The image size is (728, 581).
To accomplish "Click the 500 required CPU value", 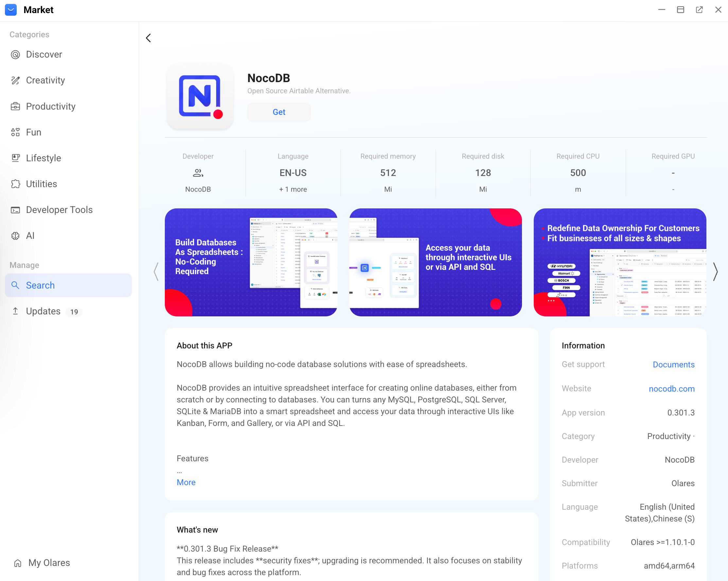I will (578, 173).
